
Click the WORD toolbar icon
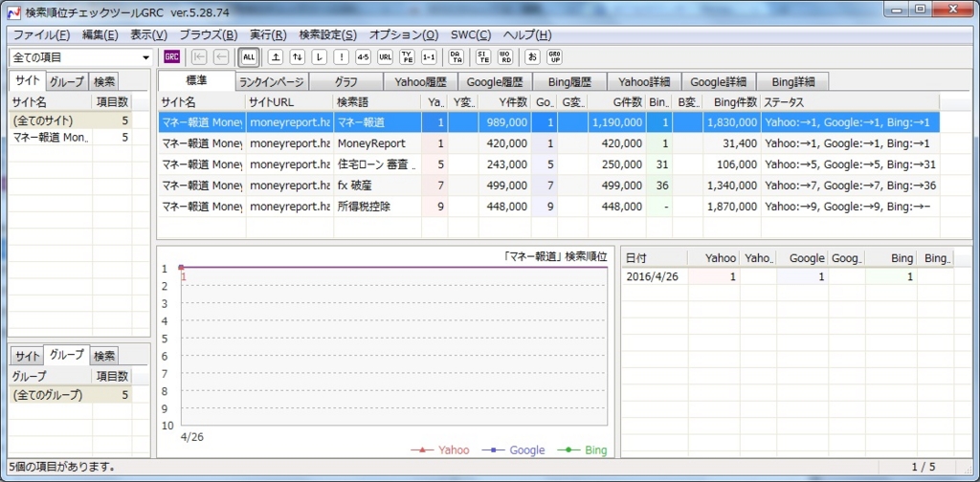point(505,57)
